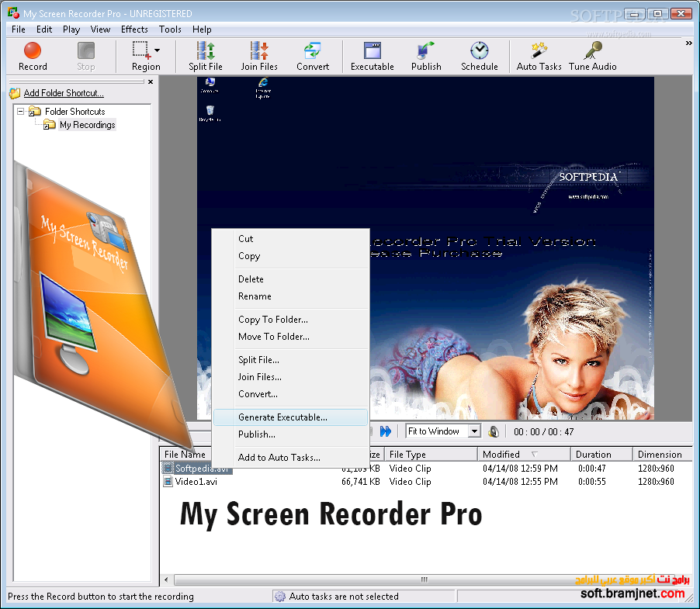Click the Video1.avi file icon

pos(168,482)
